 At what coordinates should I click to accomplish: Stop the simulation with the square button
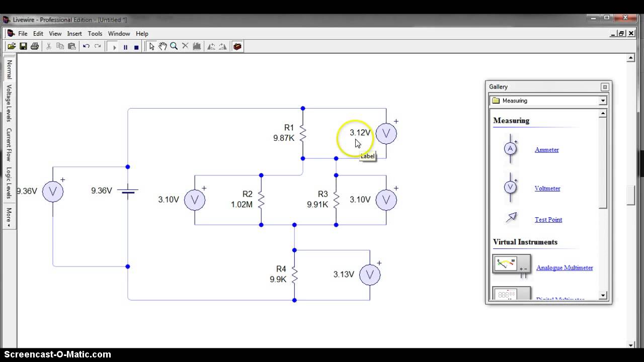point(136,47)
